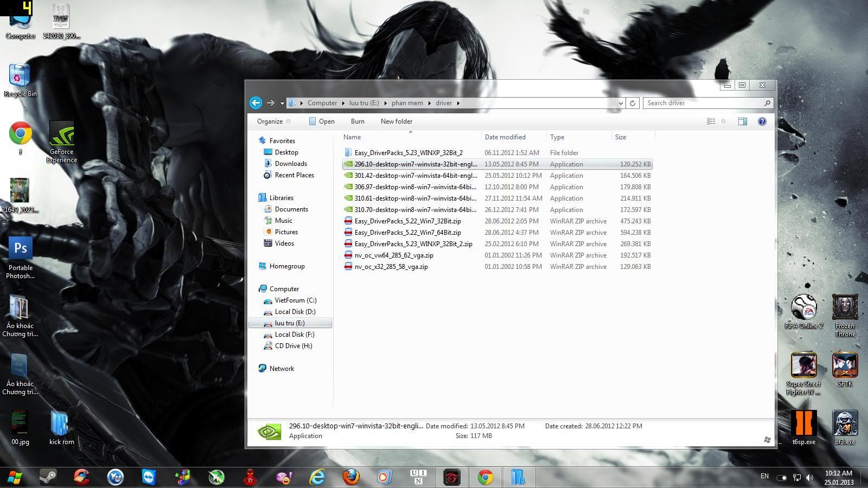The width and height of the screenshot is (868, 488).
Task: Sort files by the Type column
Action: [x=578, y=137]
